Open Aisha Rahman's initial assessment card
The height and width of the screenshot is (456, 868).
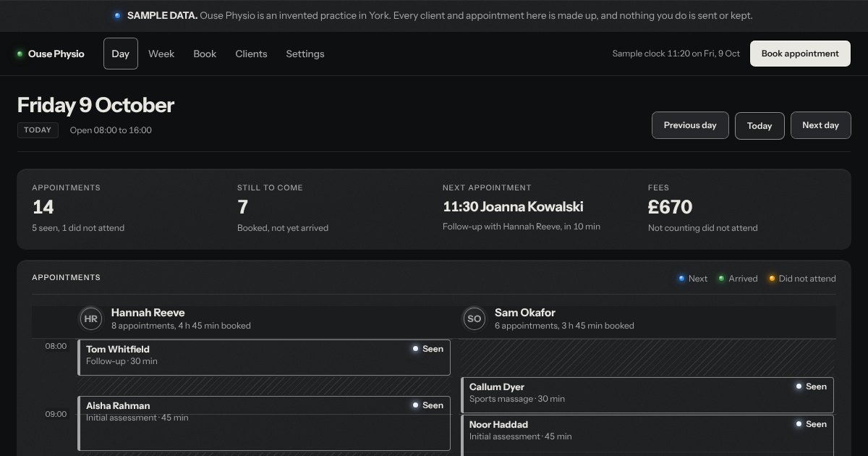pos(264,423)
